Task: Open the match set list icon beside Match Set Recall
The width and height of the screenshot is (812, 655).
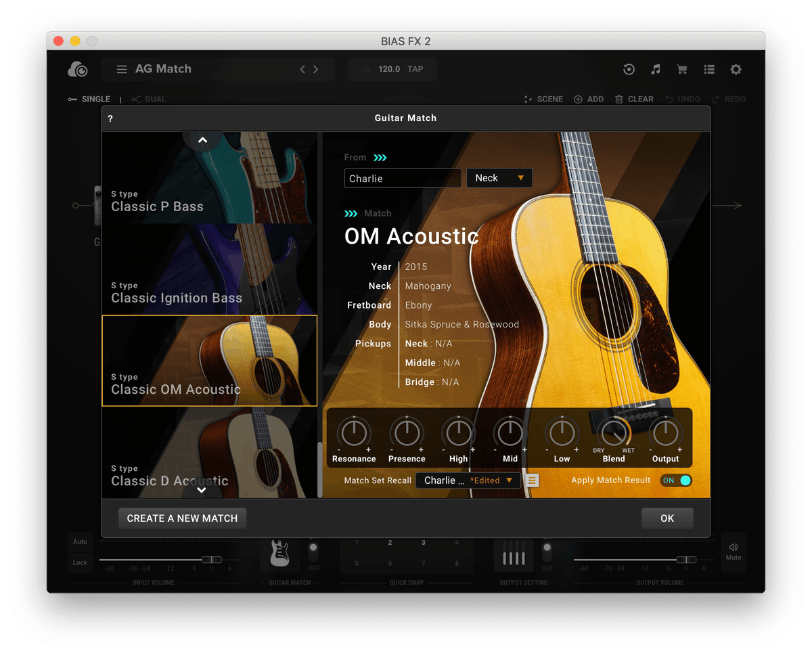Action: pyautogui.click(x=532, y=480)
